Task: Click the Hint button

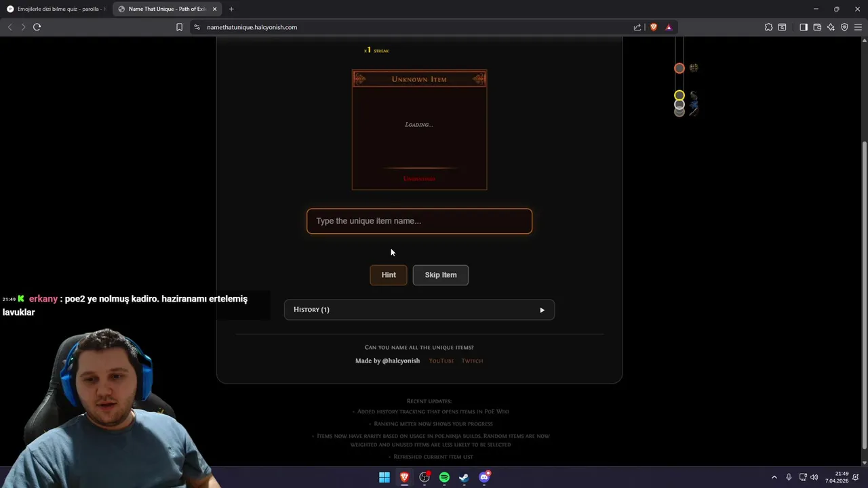Action: point(389,275)
